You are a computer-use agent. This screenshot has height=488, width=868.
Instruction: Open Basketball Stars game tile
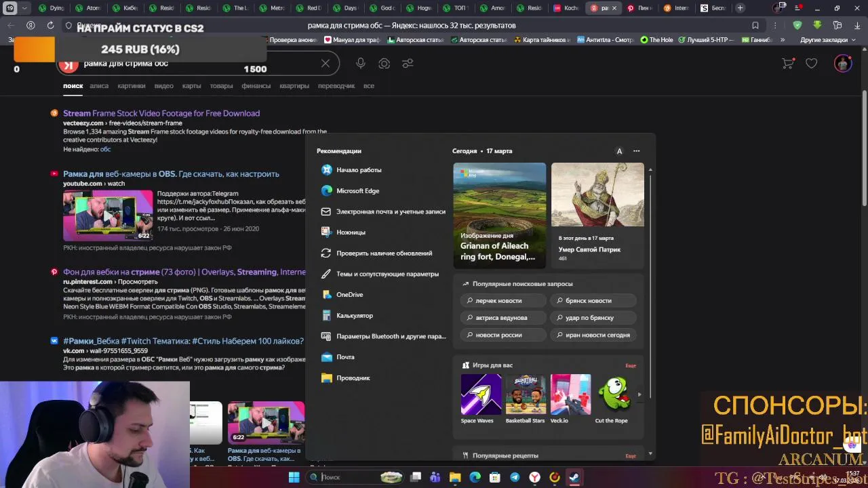pyautogui.click(x=526, y=399)
